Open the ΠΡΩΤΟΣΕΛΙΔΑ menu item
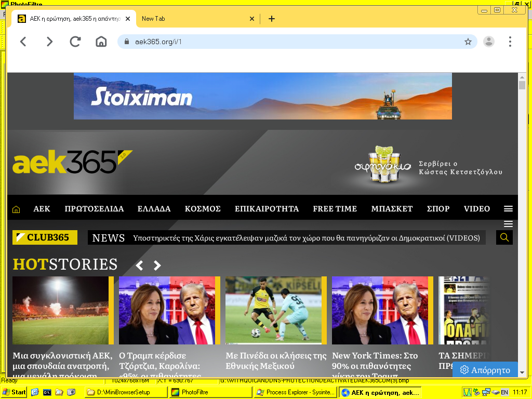This screenshot has width=532, height=399. click(x=94, y=209)
